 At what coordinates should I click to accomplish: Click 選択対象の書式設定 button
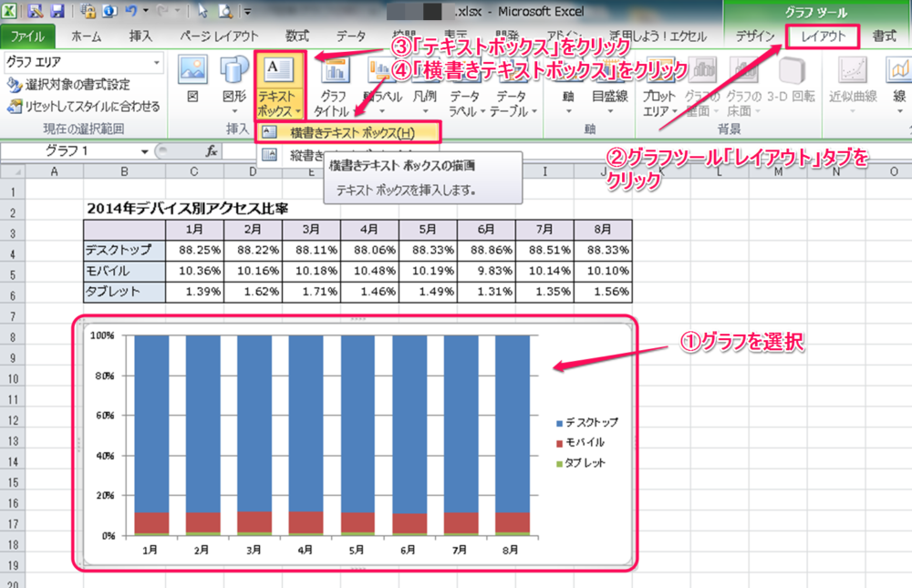[x=69, y=85]
